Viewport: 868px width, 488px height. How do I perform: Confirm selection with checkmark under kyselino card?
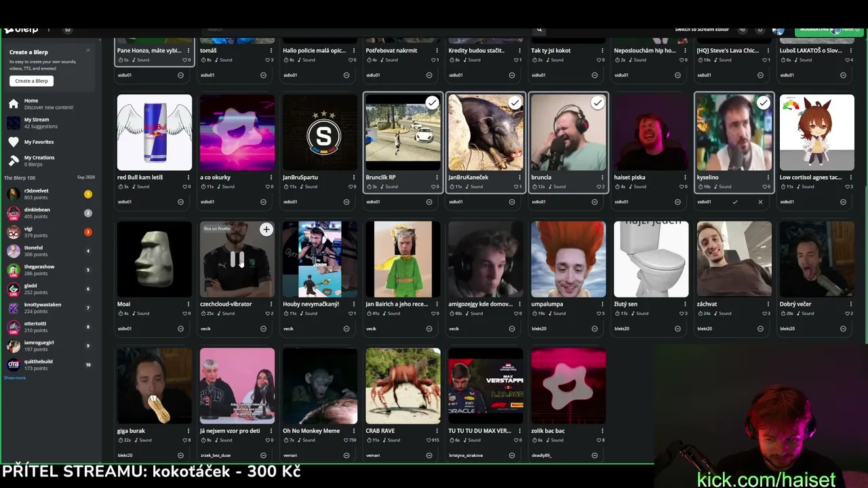[735, 202]
